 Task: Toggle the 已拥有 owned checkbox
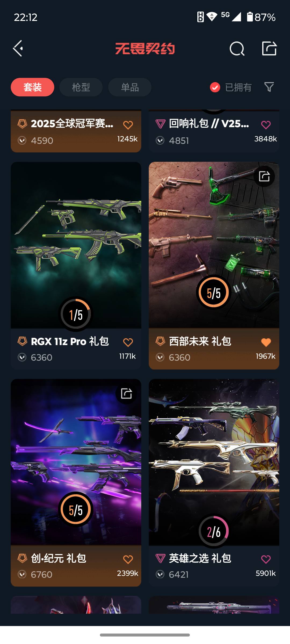coord(215,87)
